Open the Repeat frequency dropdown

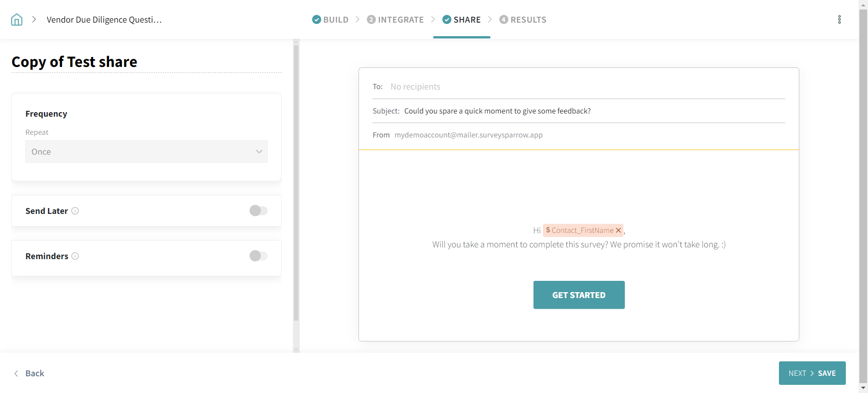pyautogui.click(x=146, y=152)
